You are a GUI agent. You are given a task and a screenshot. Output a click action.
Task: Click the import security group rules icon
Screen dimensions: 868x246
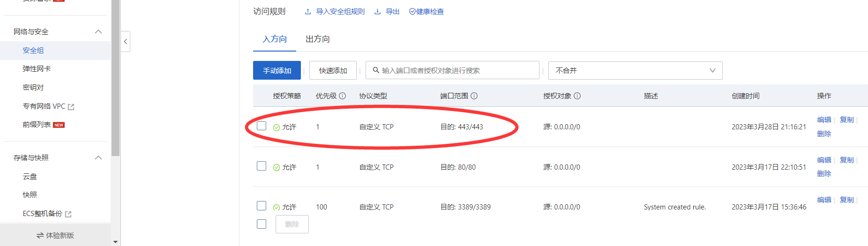[x=308, y=12]
